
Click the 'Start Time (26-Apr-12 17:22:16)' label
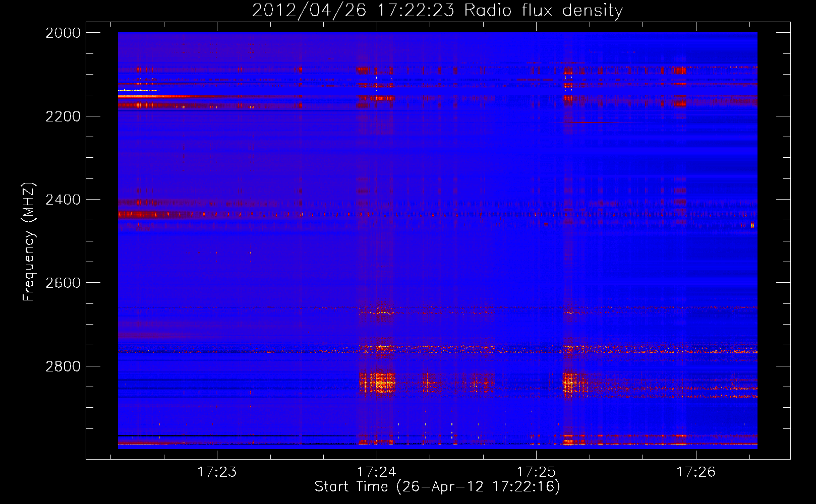point(437,487)
